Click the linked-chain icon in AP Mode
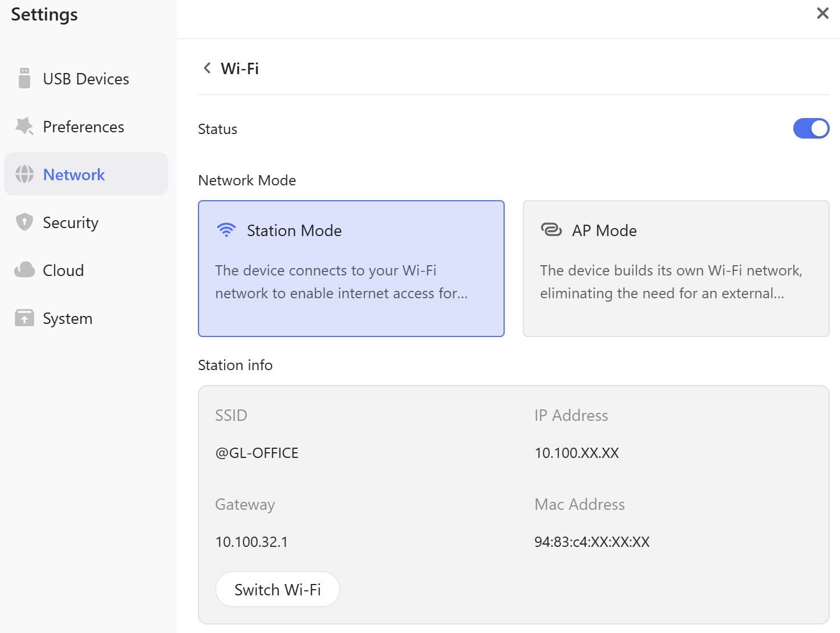This screenshot has width=840, height=633. (551, 230)
